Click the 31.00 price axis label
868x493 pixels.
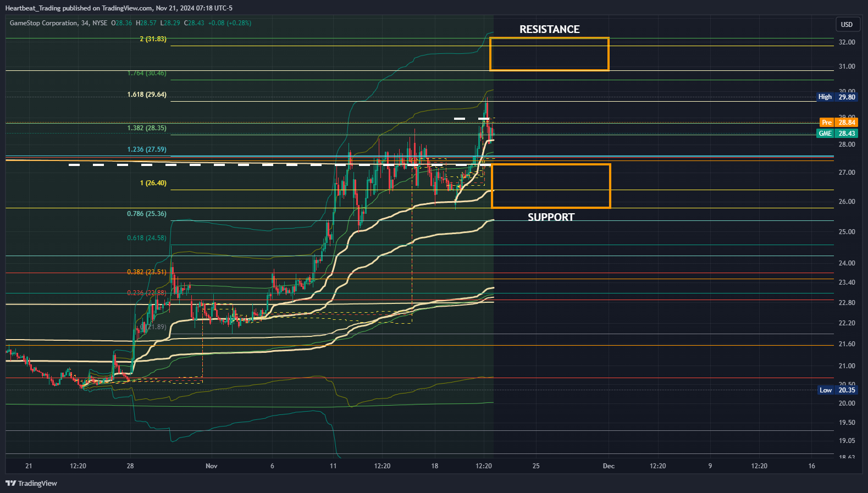847,67
